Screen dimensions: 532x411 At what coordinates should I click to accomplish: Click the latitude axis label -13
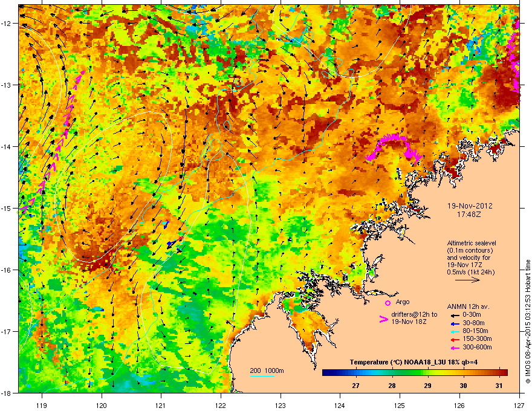coord(6,85)
